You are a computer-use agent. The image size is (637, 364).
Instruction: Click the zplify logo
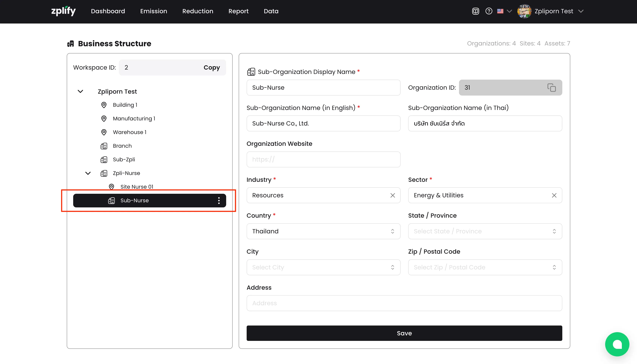click(64, 11)
